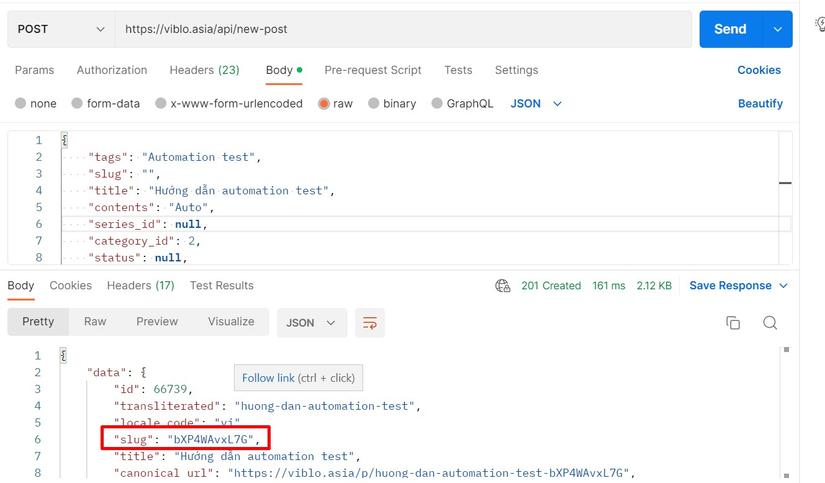The width and height of the screenshot is (825, 483).
Task: Click Beautify to format the body
Action: tap(760, 104)
